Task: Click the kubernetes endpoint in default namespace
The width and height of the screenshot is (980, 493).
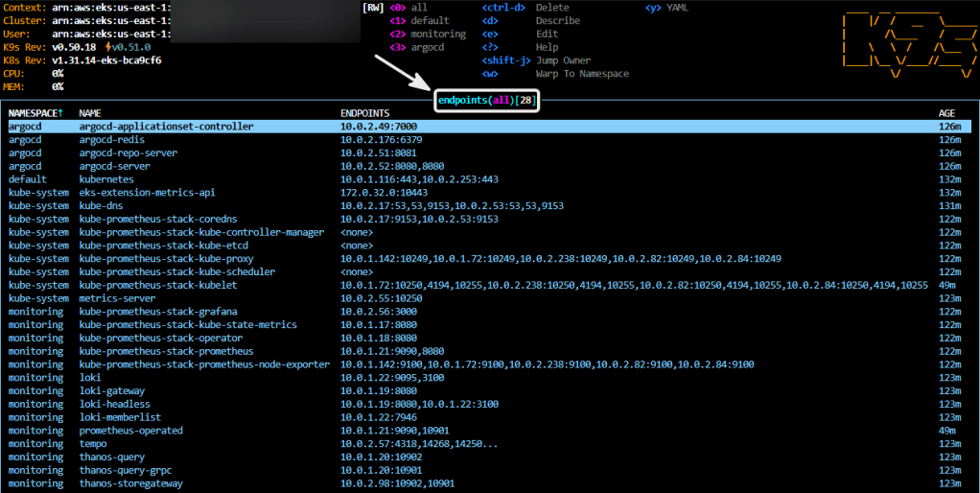Action: 105,179
